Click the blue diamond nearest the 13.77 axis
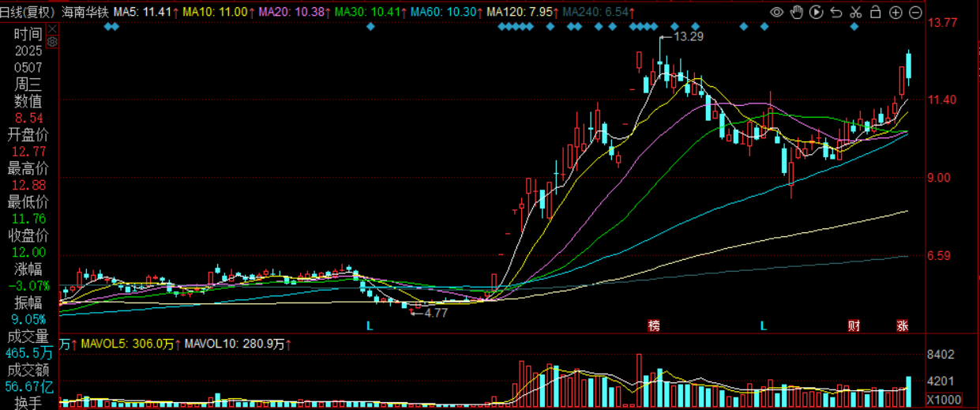Viewport: 980px width, 410px height. point(854,27)
